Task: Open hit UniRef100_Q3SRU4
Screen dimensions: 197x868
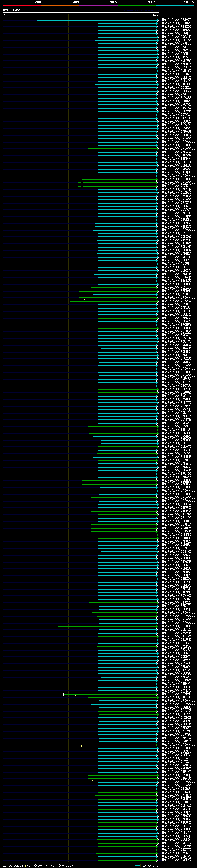Action: point(177,789)
